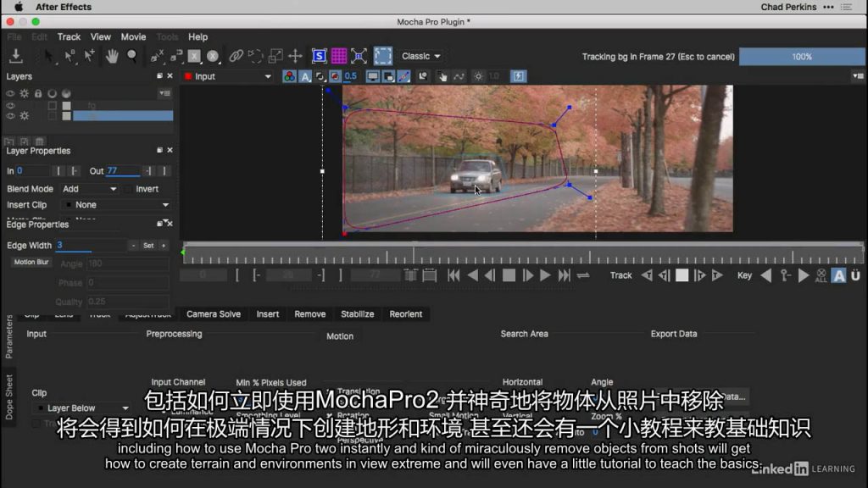Open the Layer Below clip dropdown
868x488 pixels.
coord(82,408)
